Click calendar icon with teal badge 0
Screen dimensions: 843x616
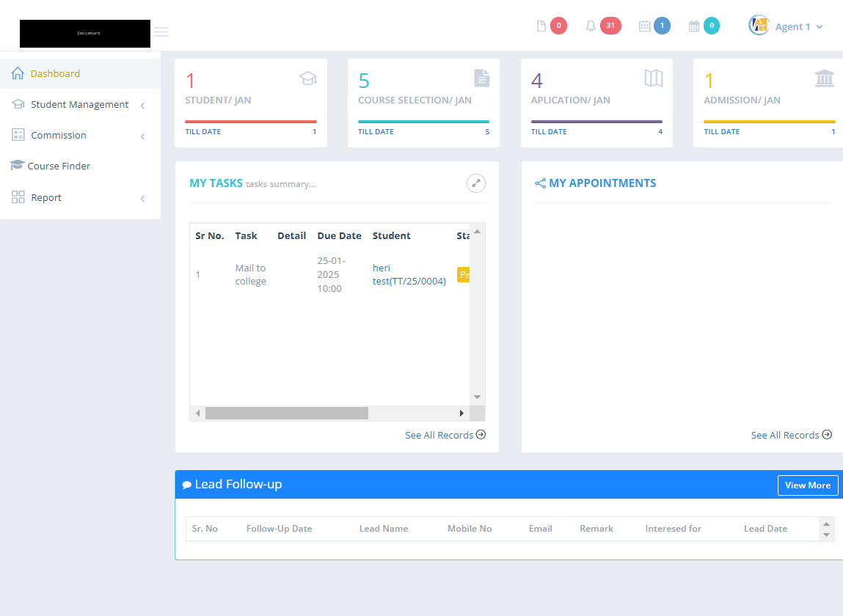694,26
